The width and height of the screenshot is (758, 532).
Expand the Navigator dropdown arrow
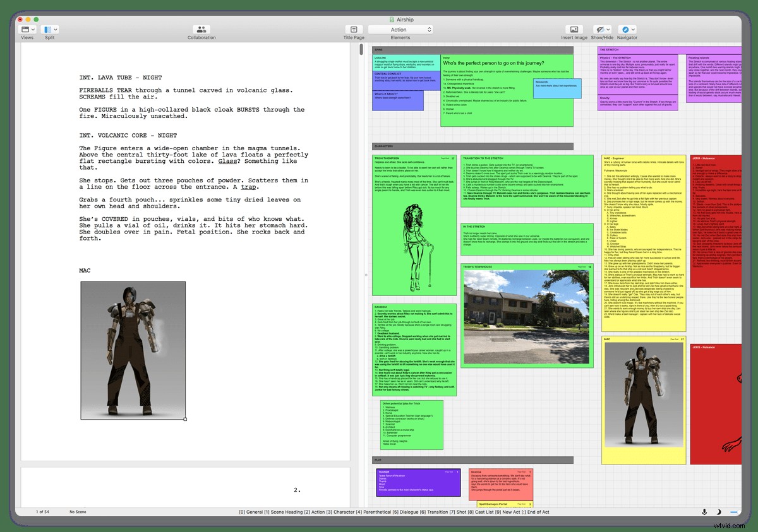634,30
